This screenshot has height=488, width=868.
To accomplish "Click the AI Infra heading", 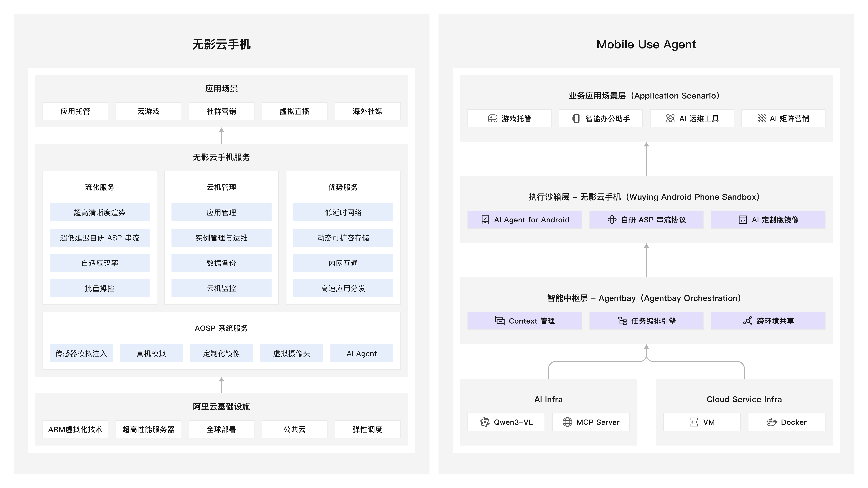I will coord(549,399).
